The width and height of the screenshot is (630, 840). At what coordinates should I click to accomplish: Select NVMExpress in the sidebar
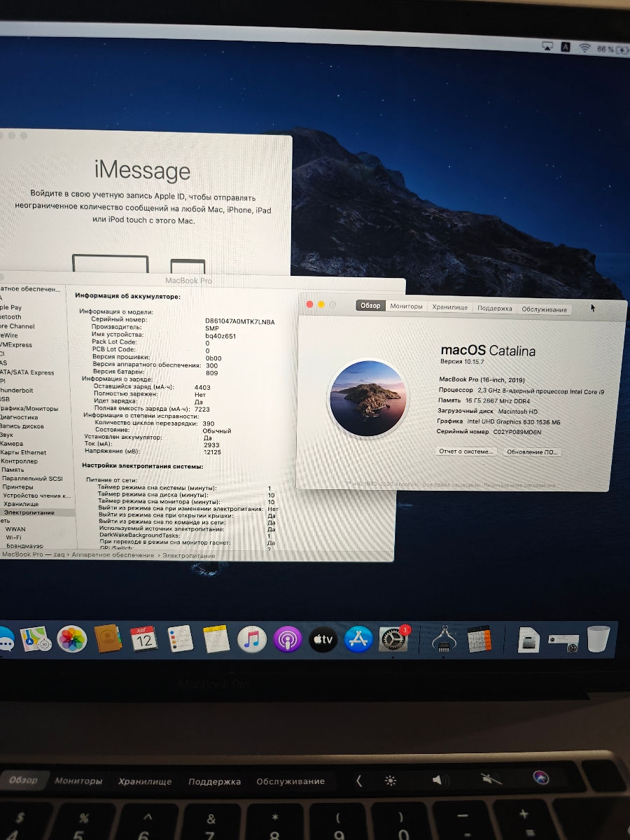tap(15, 345)
